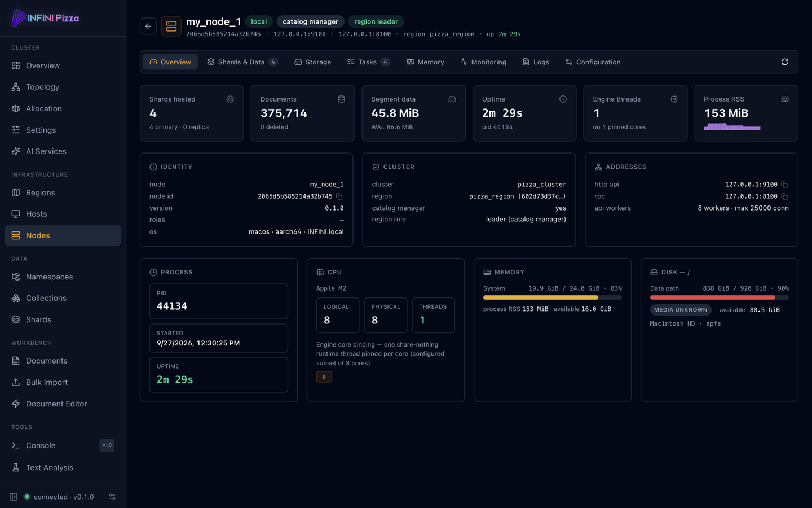Click the node server icon beside my_node_1
This screenshot has width=812, height=508.
point(171,26)
